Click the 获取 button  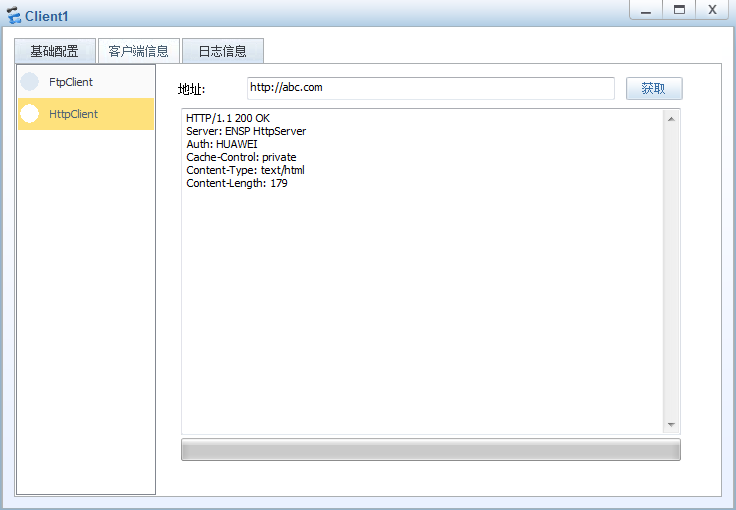(x=654, y=88)
